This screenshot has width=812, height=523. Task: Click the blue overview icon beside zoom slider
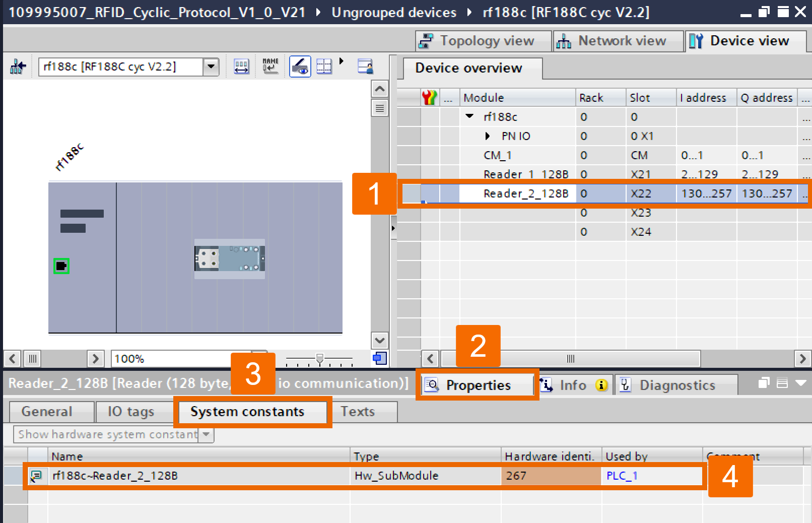[380, 358]
